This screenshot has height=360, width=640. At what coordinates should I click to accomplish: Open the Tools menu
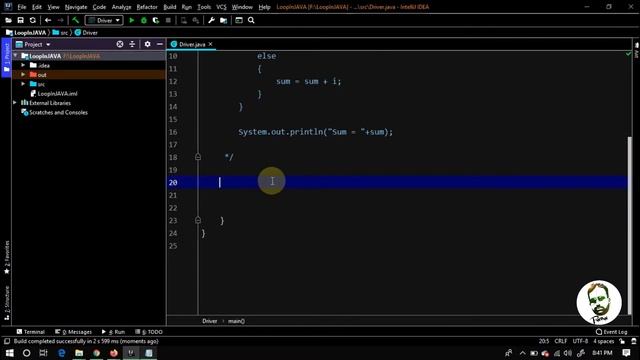click(204, 7)
